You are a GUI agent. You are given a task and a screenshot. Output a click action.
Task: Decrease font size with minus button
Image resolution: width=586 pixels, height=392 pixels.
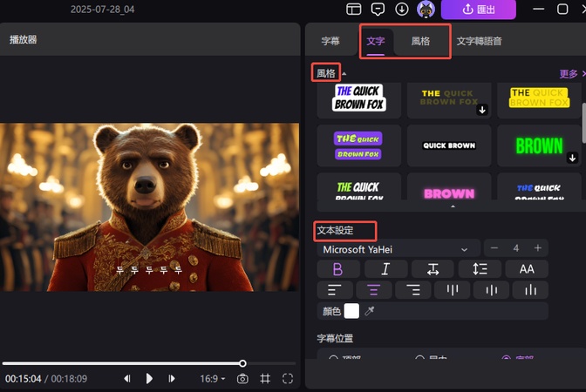494,248
